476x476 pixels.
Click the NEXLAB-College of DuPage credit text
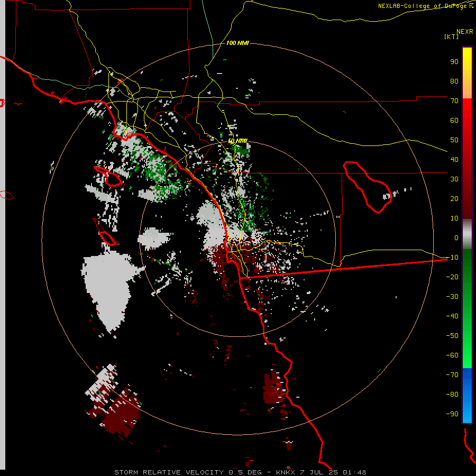coord(425,6)
